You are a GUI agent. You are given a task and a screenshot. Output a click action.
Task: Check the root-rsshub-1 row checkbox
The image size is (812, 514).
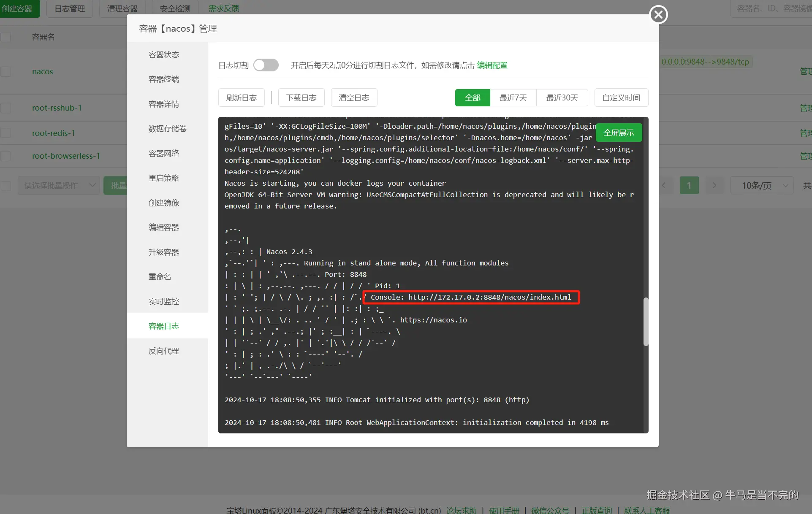point(5,108)
